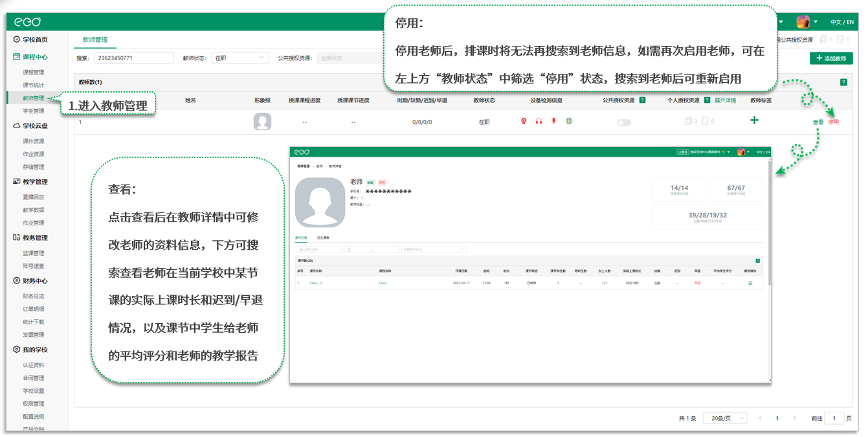Screen dimensions: 868x437
Task: Open 合同管理 in the sidebar
Action: click(34, 377)
